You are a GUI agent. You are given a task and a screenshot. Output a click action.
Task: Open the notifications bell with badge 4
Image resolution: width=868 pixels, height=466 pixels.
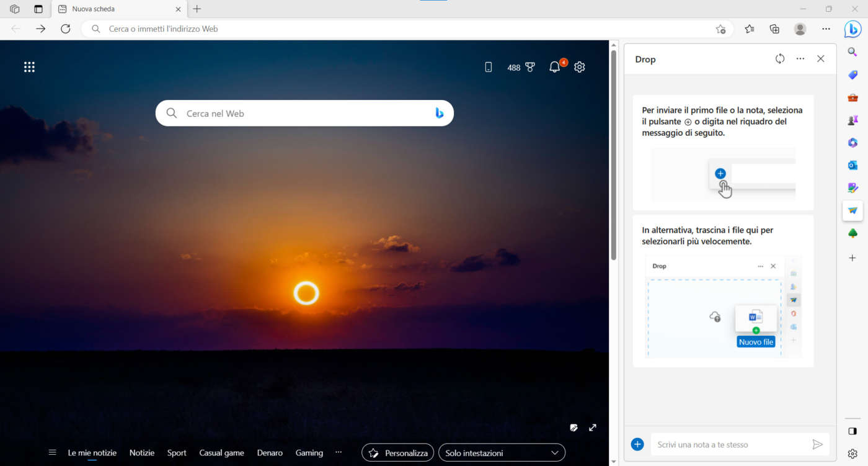555,67
